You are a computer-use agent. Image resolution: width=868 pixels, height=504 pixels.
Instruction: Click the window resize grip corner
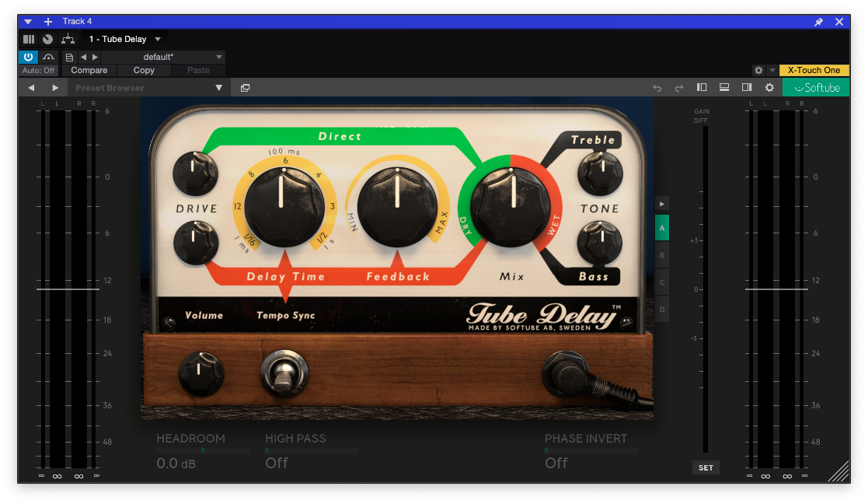[x=839, y=472]
